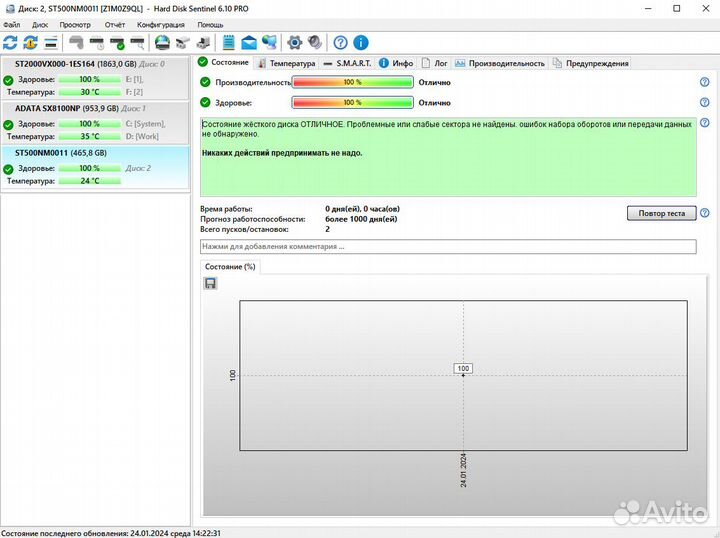Click the toolbar question mark help icon
The image size is (720, 538).
pos(340,42)
